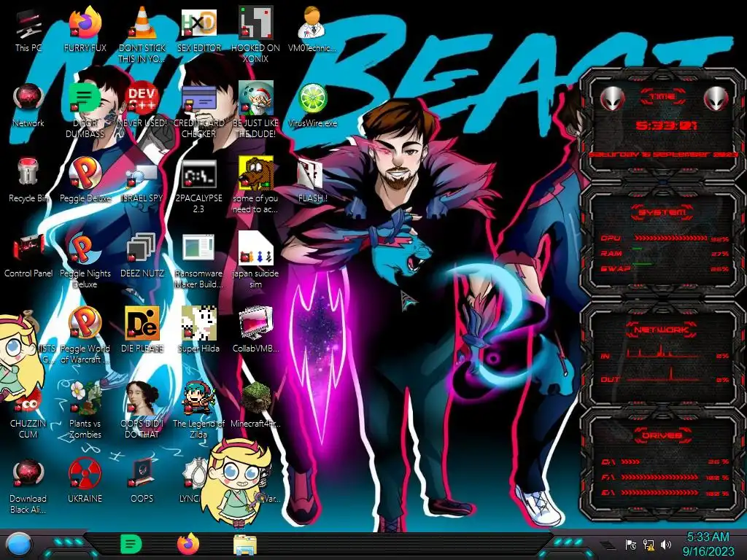Image resolution: width=747 pixels, height=560 pixels.
Task: Launch The Legend of Zilda icon
Action: pyautogui.click(x=198, y=398)
